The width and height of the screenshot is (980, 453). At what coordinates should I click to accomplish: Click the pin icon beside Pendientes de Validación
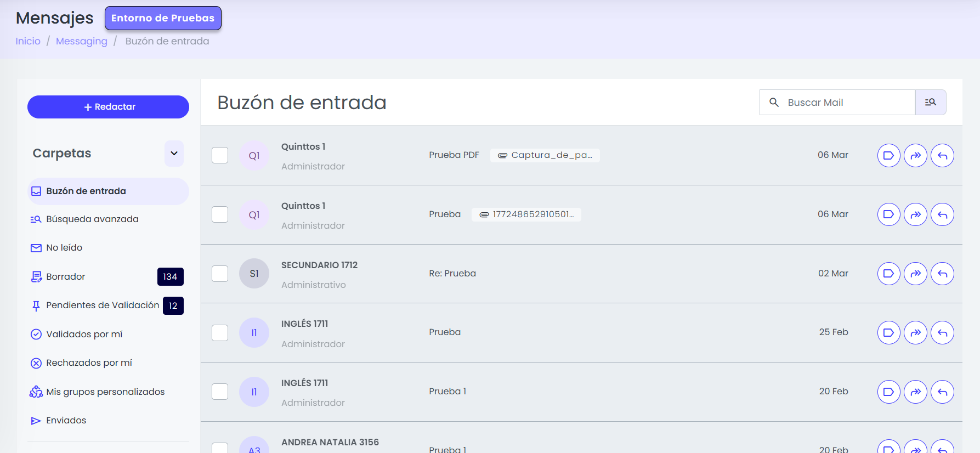[x=36, y=306]
